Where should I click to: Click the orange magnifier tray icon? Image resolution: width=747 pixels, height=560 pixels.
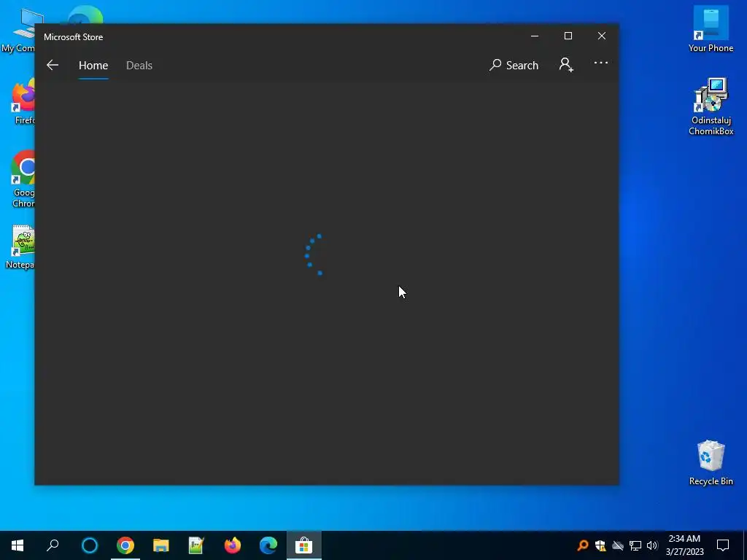[583, 545]
